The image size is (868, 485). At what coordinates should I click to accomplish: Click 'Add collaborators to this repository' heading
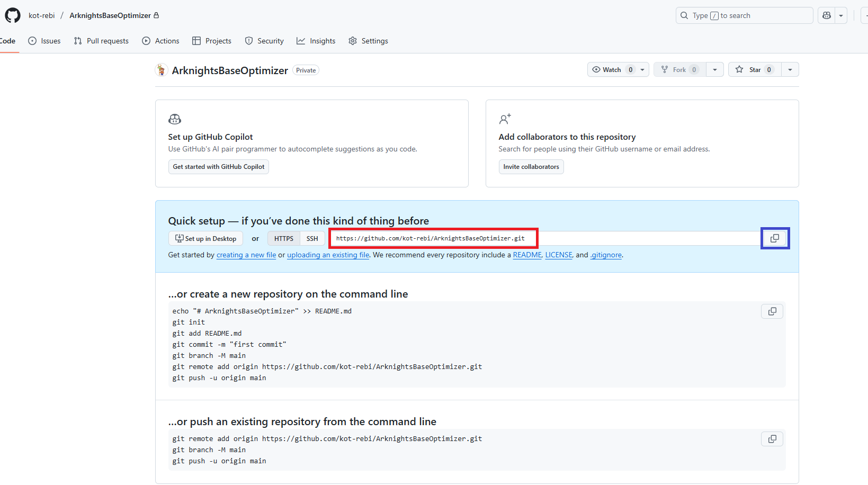(x=567, y=137)
